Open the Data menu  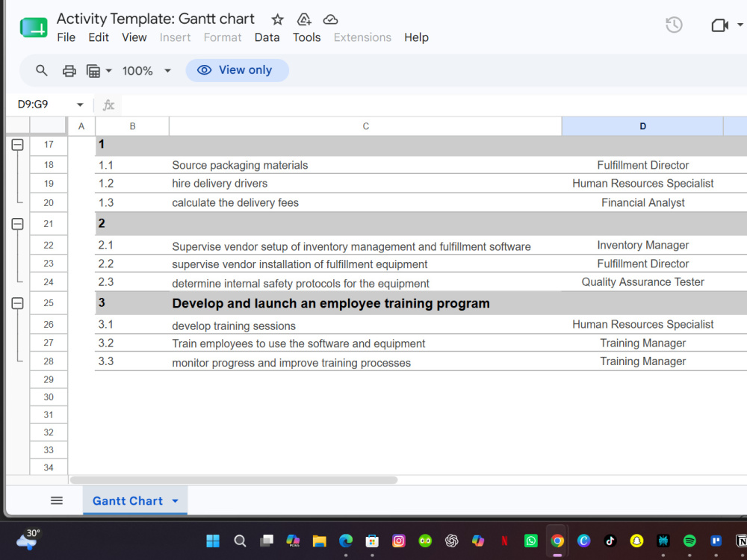point(267,37)
